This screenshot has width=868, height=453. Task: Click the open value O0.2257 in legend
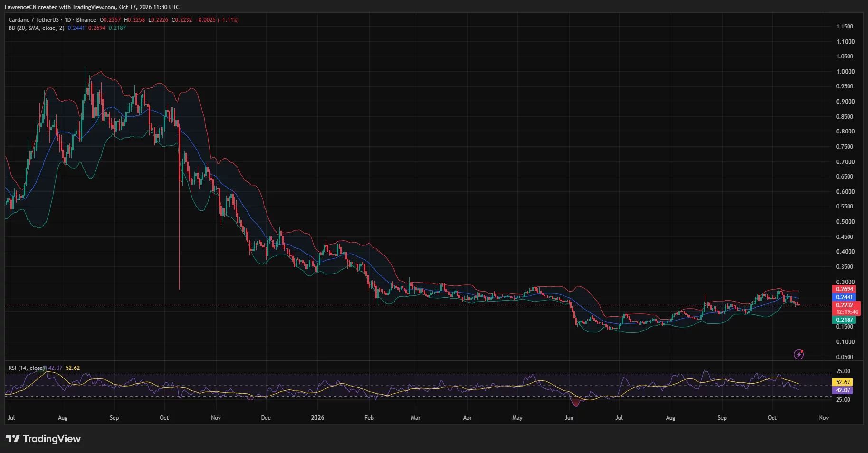pyautogui.click(x=110, y=20)
